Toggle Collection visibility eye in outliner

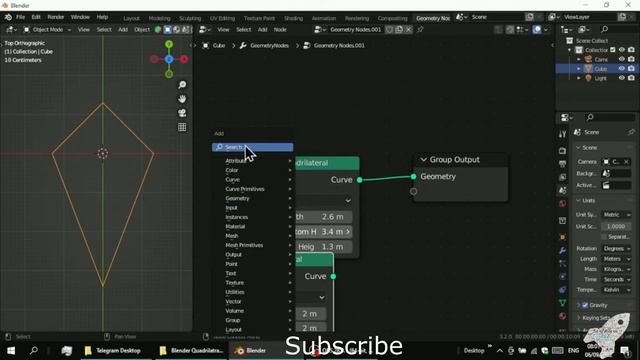coord(622,50)
